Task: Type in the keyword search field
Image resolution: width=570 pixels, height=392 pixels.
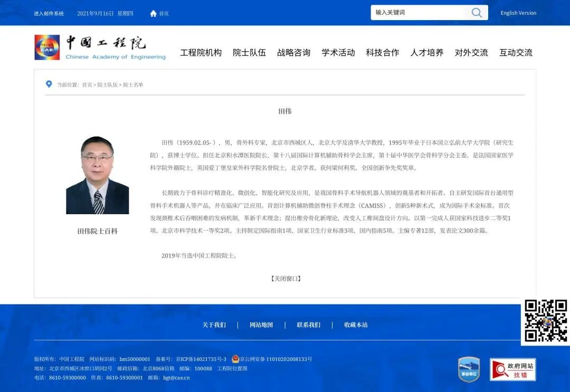Action: (417, 13)
